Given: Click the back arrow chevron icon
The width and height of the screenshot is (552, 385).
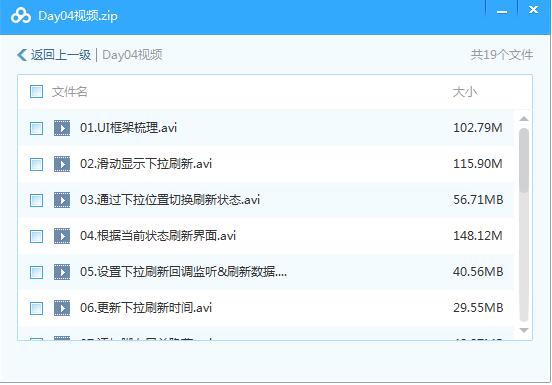Looking at the screenshot, I should pyautogui.click(x=22, y=55).
